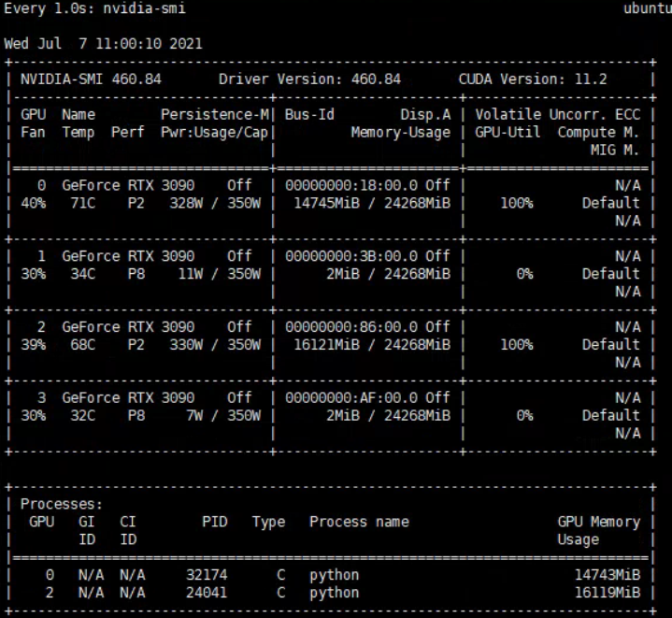The height and width of the screenshot is (618, 672).
Task: Click GPU 2 fan speed '39%'
Action: point(33,345)
